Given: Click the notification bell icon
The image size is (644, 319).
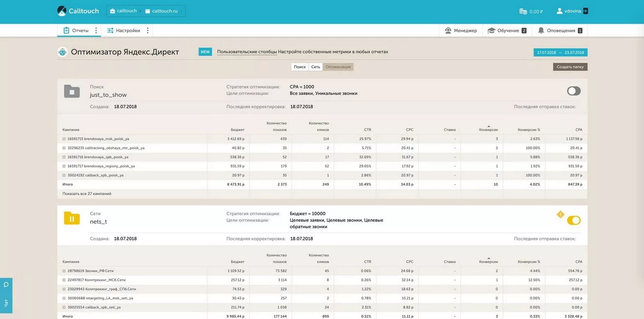Looking at the screenshot, I should click(541, 31).
